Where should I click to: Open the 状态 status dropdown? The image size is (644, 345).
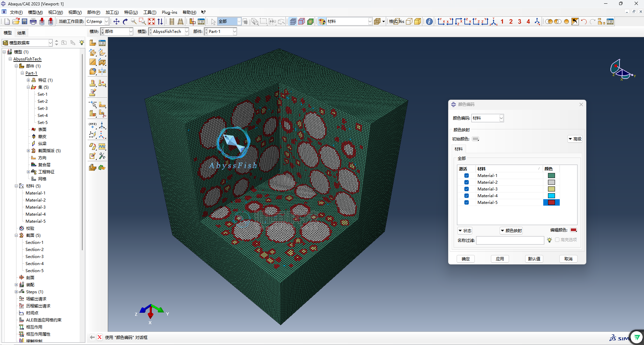[x=465, y=231]
